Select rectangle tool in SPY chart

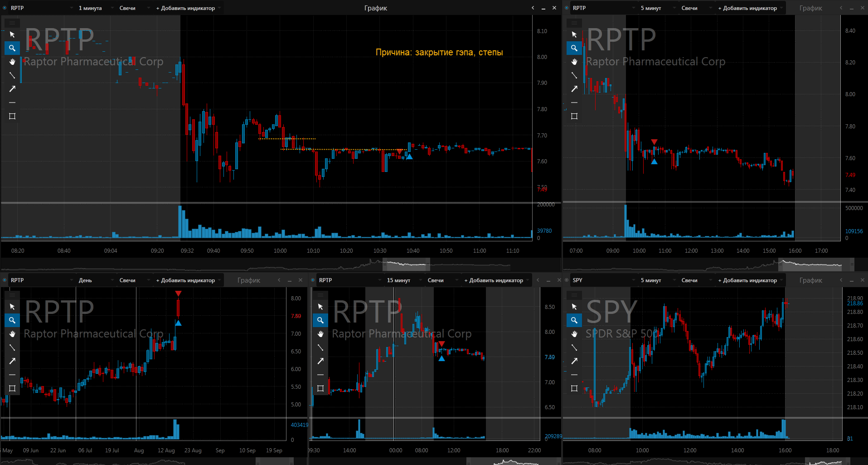(x=574, y=388)
